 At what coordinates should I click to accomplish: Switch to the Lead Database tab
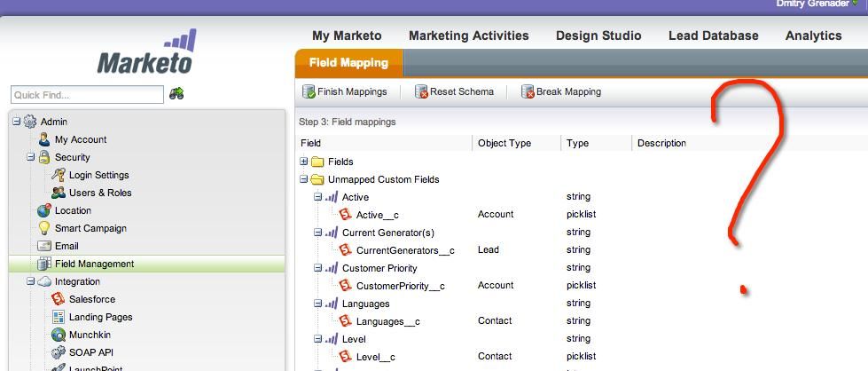(x=713, y=36)
